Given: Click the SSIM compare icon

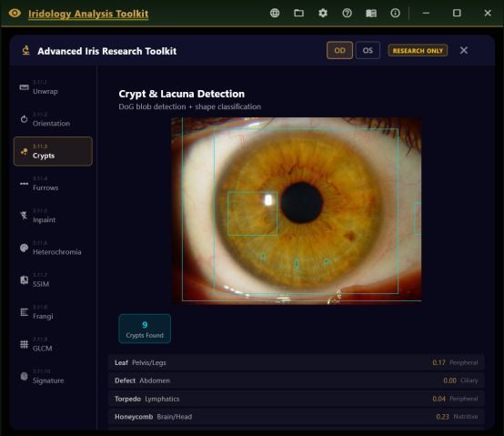Looking at the screenshot, I should click(x=24, y=280).
